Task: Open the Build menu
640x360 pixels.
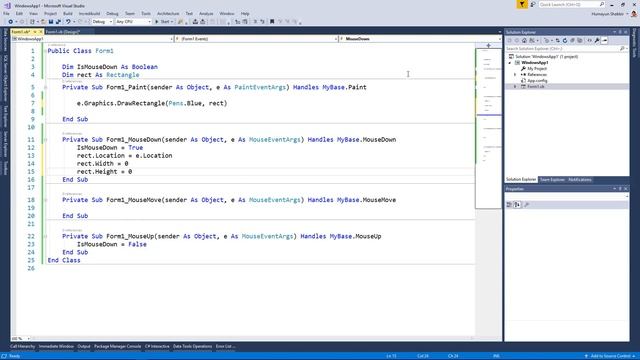Action: pyautogui.click(x=68, y=13)
